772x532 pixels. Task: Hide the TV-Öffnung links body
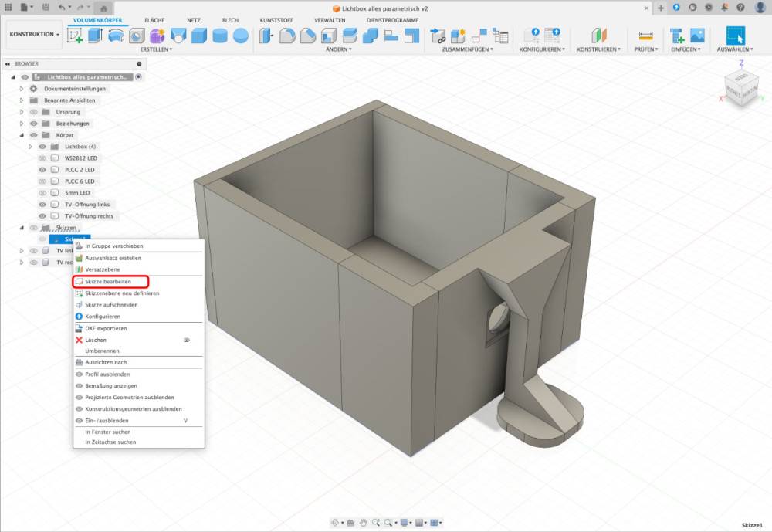click(x=42, y=205)
